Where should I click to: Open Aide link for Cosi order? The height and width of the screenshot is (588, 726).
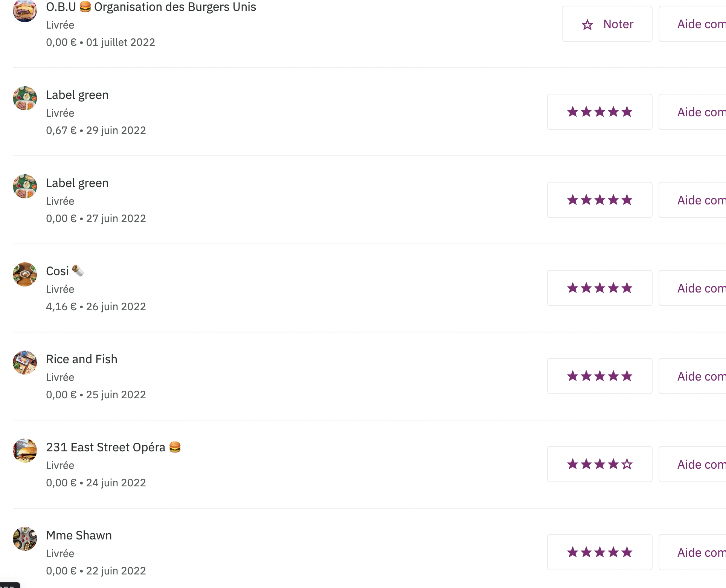tap(692, 288)
